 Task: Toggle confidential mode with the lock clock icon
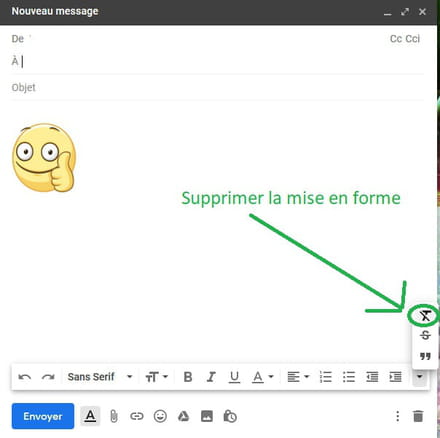[230, 416]
